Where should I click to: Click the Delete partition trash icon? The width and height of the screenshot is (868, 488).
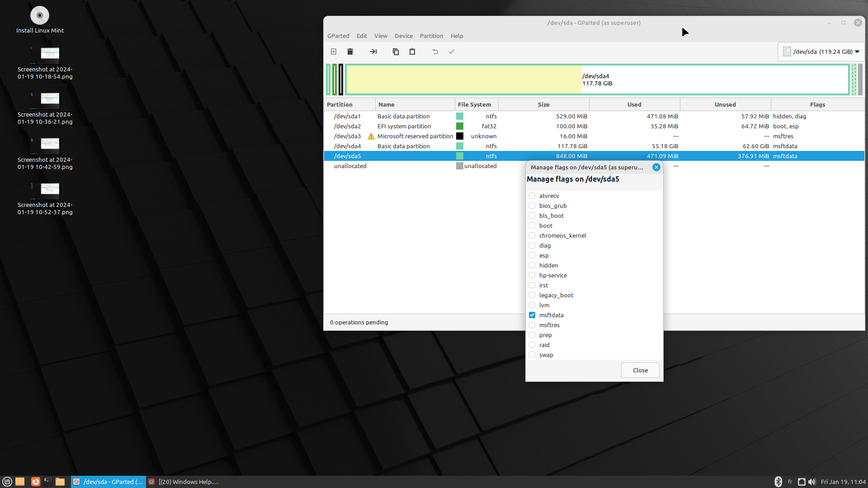click(350, 52)
